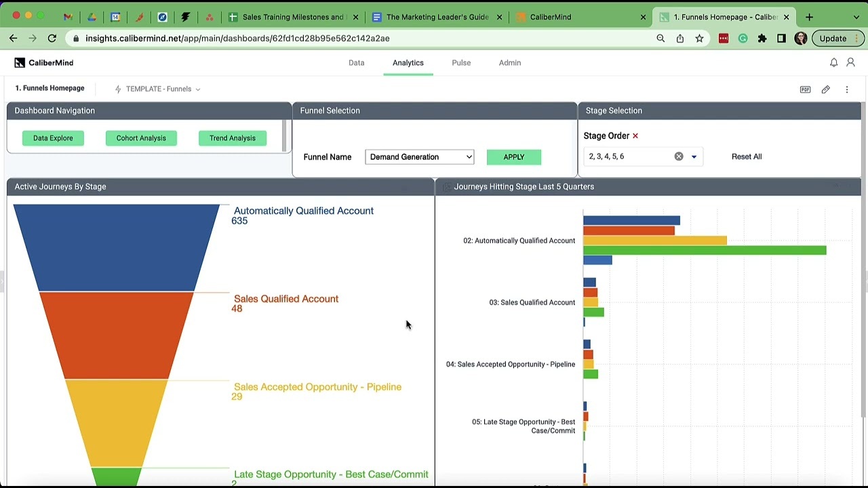Open notifications via the bell icon

[x=833, y=62]
